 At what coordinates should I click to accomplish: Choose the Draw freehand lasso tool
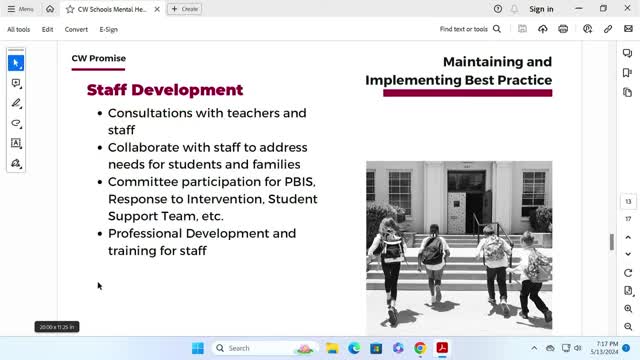pyautogui.click(x=16, y=123)
